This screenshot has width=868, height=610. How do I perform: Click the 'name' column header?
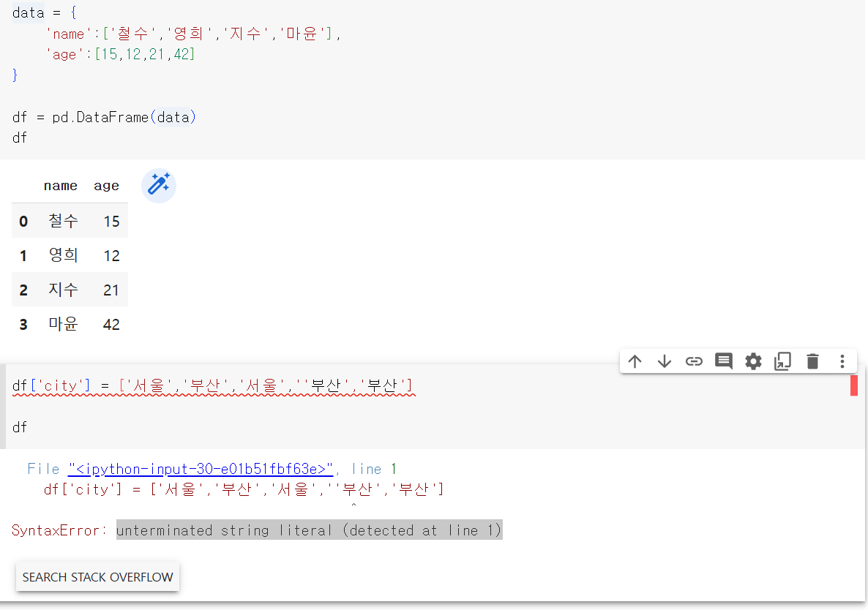[60, 186]
